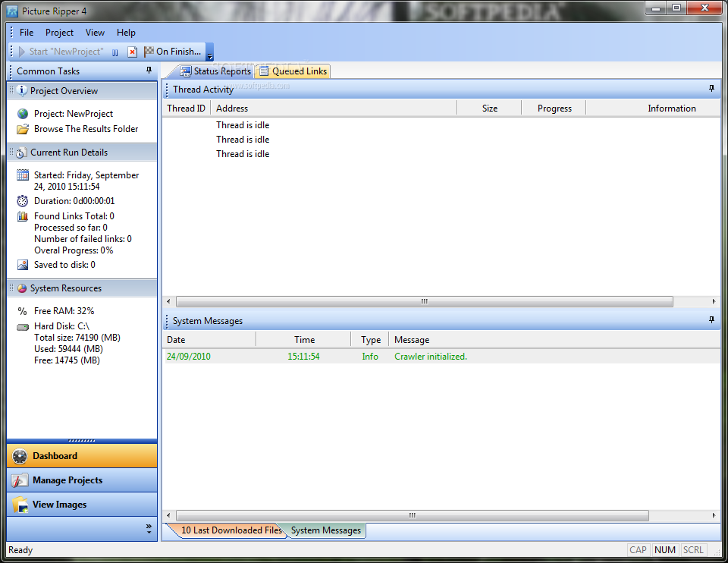This screenshot has height=563, width=728.
Task: Click the On Finish checkered flag icon
Action: click(x=149, y=52)
